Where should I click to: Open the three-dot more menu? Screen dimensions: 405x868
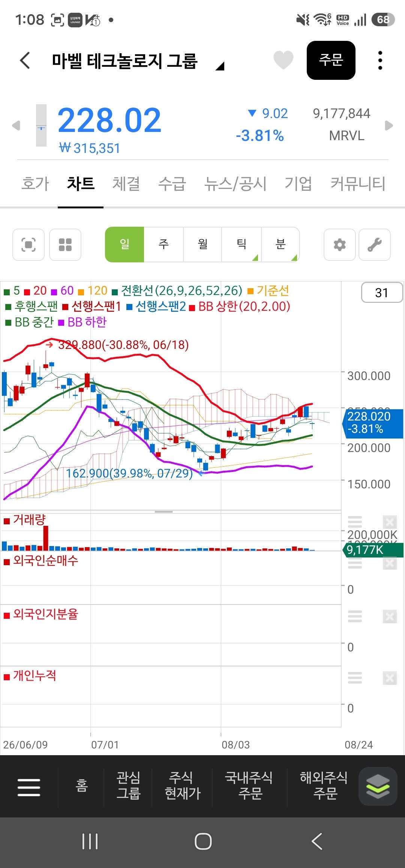pos(380,60)
